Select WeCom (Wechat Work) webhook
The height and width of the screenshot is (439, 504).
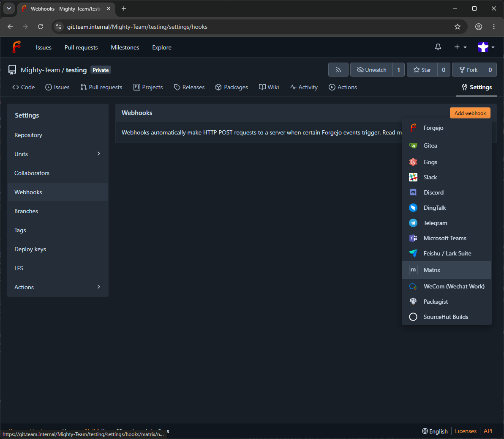pyautogui.click(x=447, y=286)
